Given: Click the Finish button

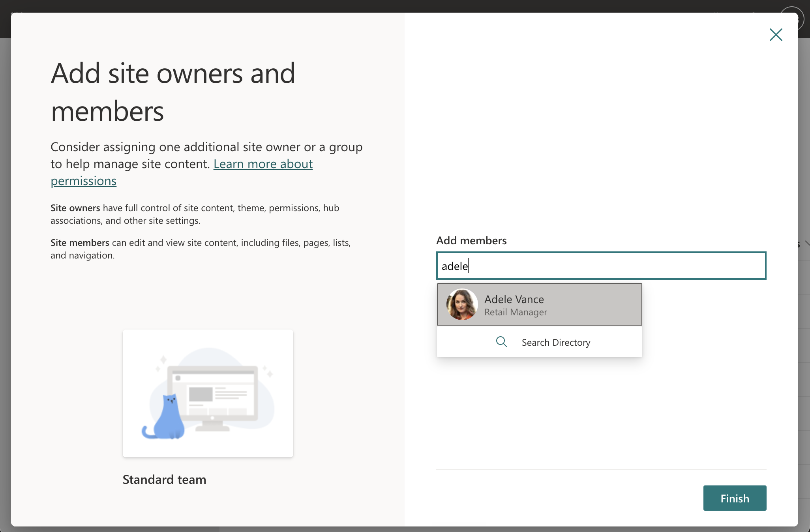Looking at the screenshot, I should [x=735, y=498].
